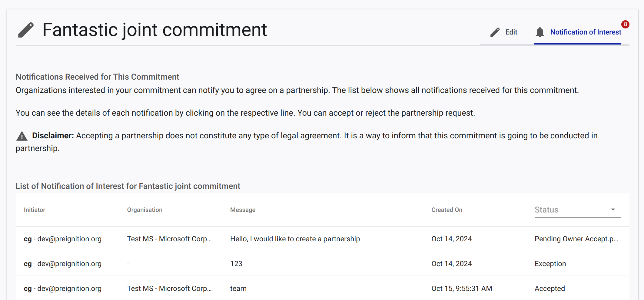The width and height of the screenshot is (644, 300).
Task: Click Oct 14, 2024 date in Pending Owner row
Action: point(452,239)
